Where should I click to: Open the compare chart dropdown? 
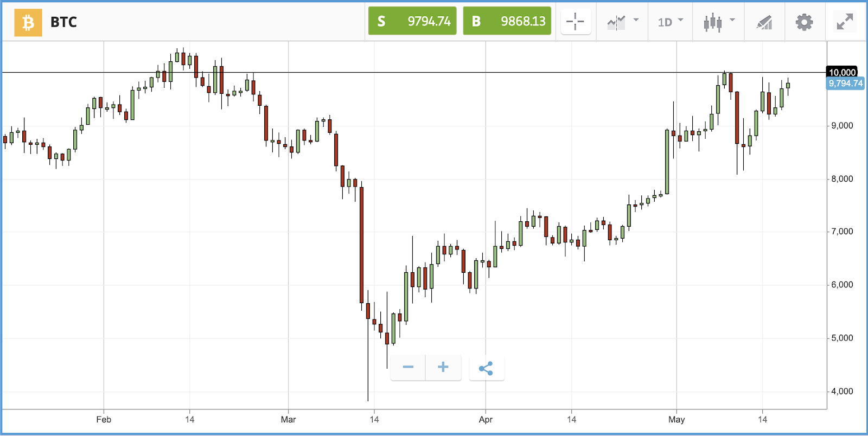point(622,22)
